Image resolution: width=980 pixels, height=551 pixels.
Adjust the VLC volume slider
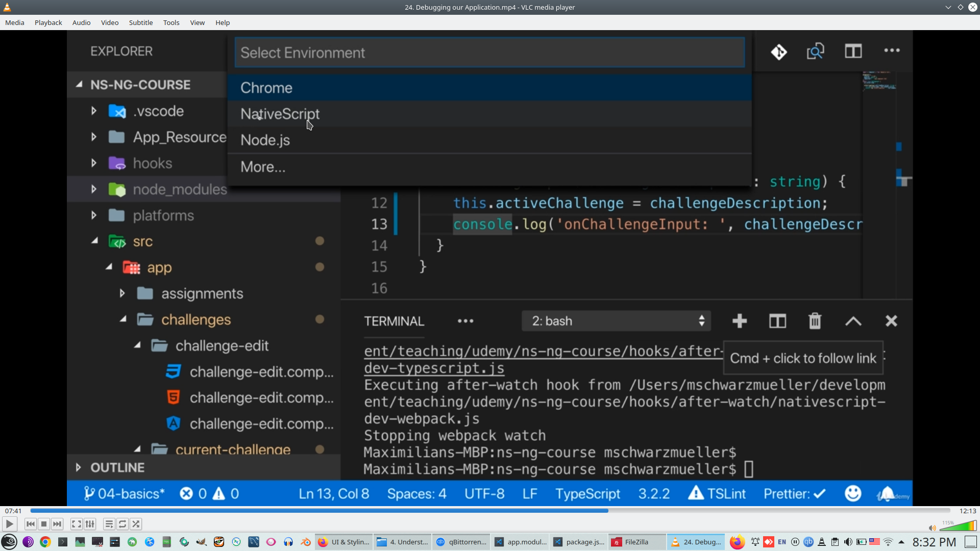point(959,526)
